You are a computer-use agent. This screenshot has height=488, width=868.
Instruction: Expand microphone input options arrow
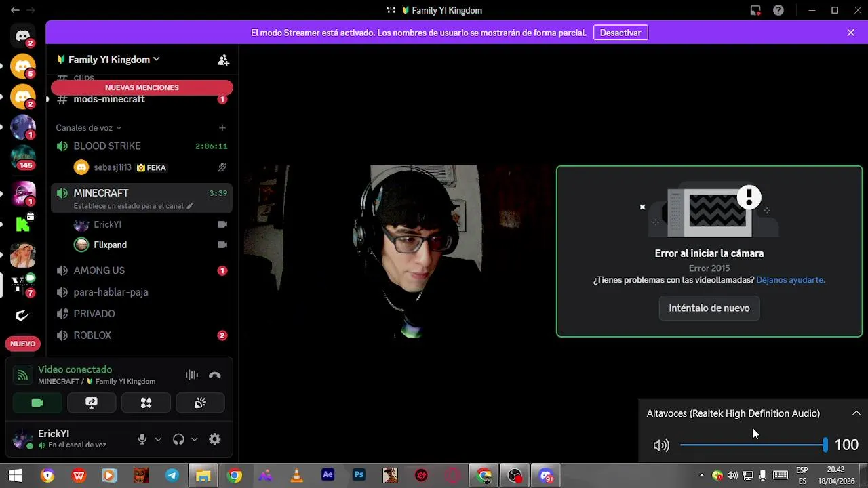pyautogui.click(x=158, y=439)
